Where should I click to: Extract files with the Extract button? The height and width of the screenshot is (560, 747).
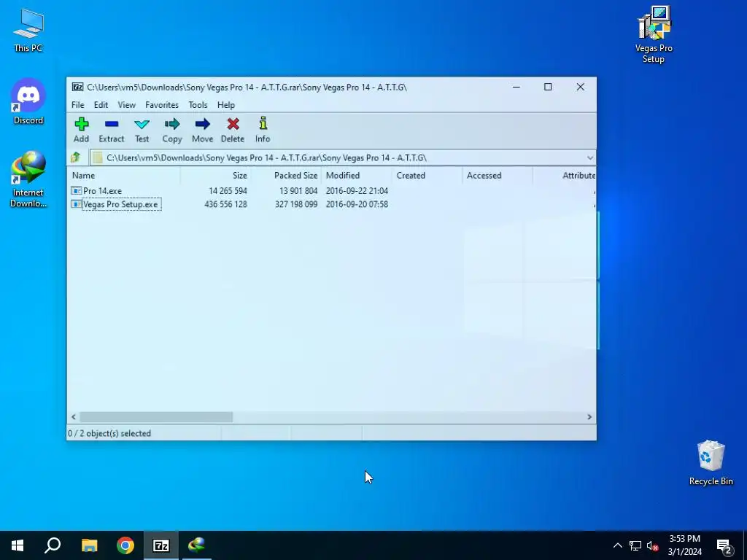pos(112,130)
